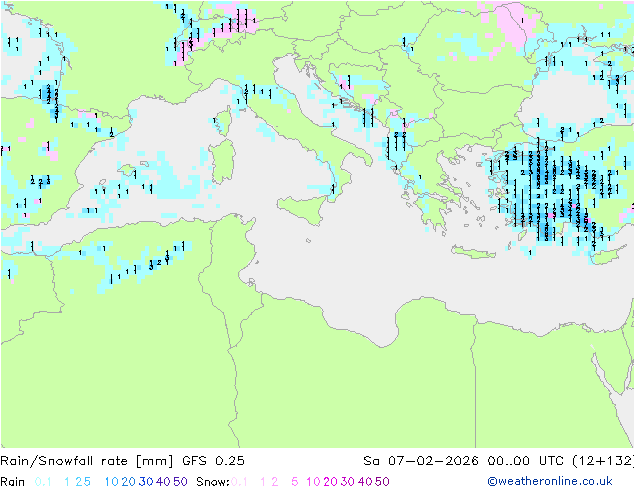Select the Rain legend value 50
Screen dimensions: 634x490
(180, 482)
